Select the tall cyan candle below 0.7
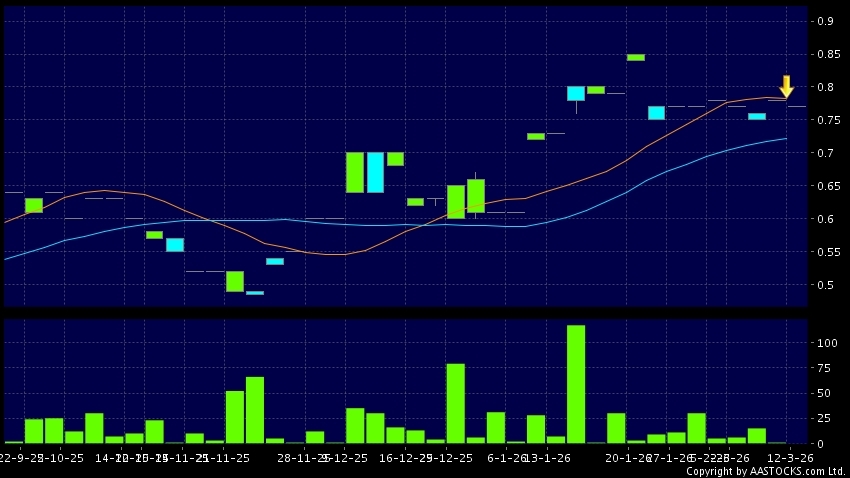The image size is (850, 478). pos(375,172)
